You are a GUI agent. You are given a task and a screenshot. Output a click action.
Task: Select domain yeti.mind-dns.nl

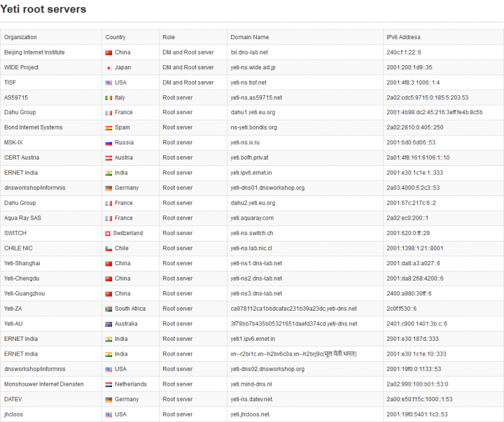251,384
